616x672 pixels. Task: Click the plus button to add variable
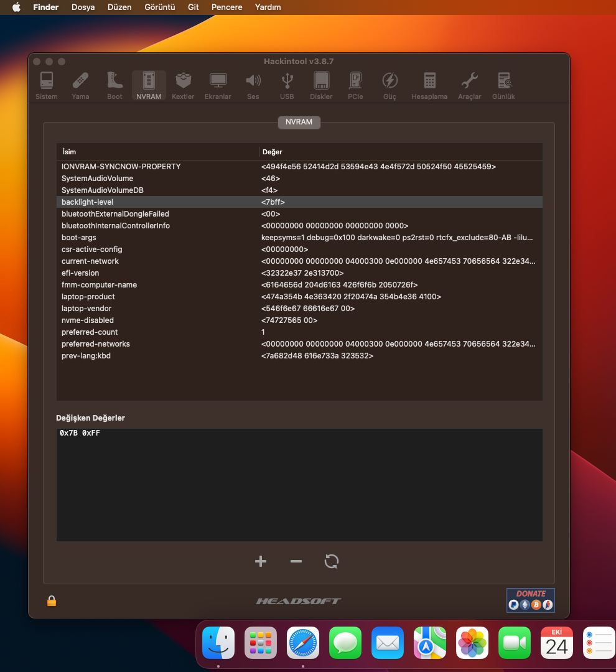[x=261, y=562]
